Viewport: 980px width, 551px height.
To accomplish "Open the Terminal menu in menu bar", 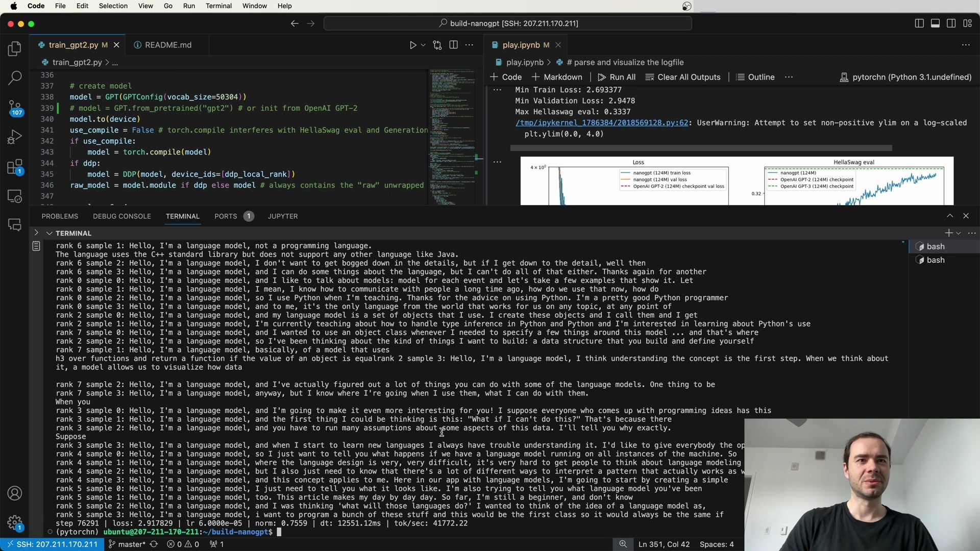I will (218, 6).
